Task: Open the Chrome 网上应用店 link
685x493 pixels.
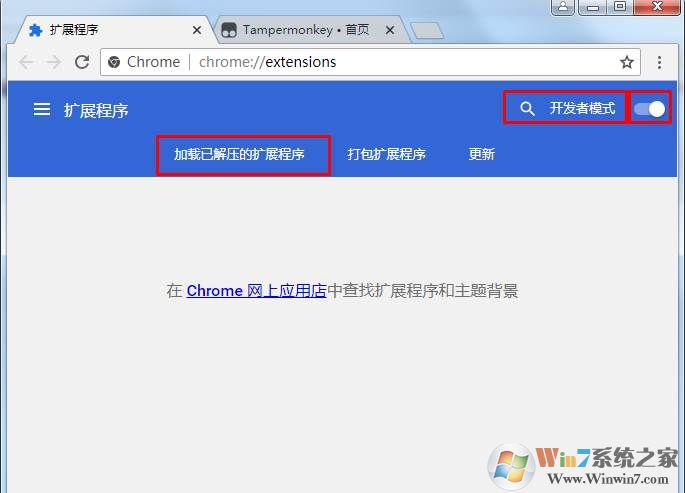Action: 256,291
